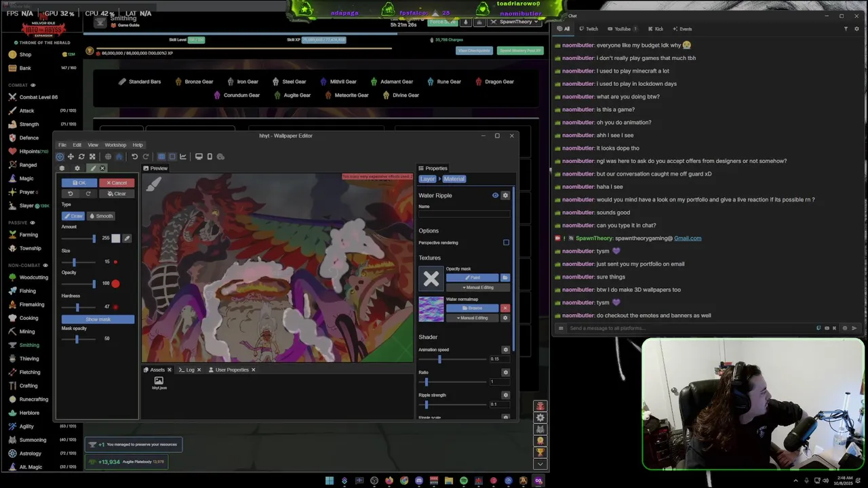Toggle the square outline icon in the toolbar
This screenshot has height=488, width=868.
tap(172, 157)
